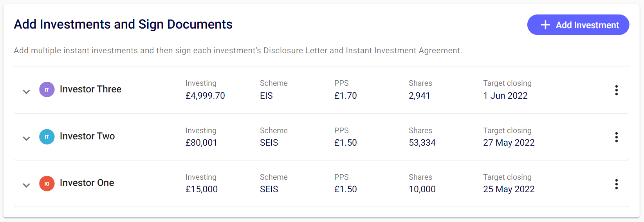Click Investor One's red avatar icon
This screenshot has height=222, width=644.
point(47,183)
